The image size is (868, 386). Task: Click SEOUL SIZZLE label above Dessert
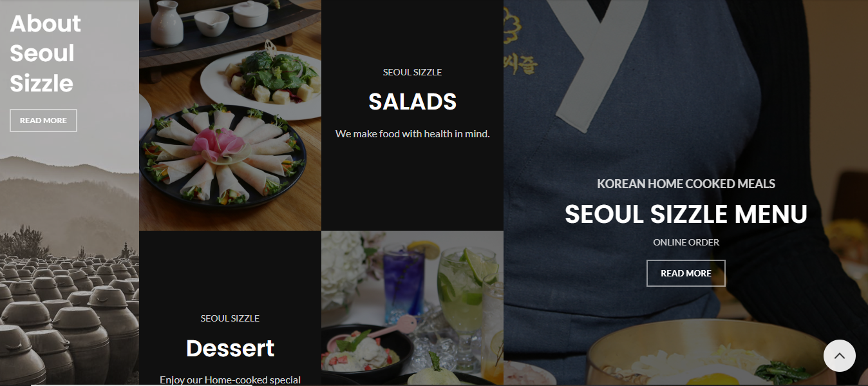230,318
